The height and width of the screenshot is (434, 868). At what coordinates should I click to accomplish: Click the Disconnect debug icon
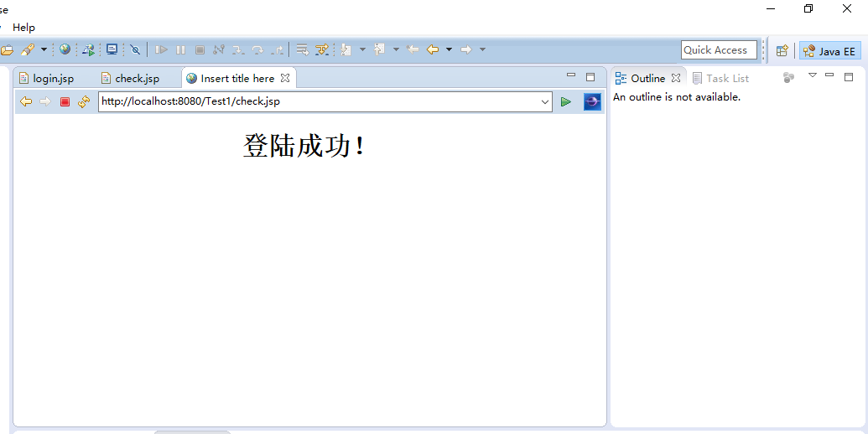(x=219, y=49)
